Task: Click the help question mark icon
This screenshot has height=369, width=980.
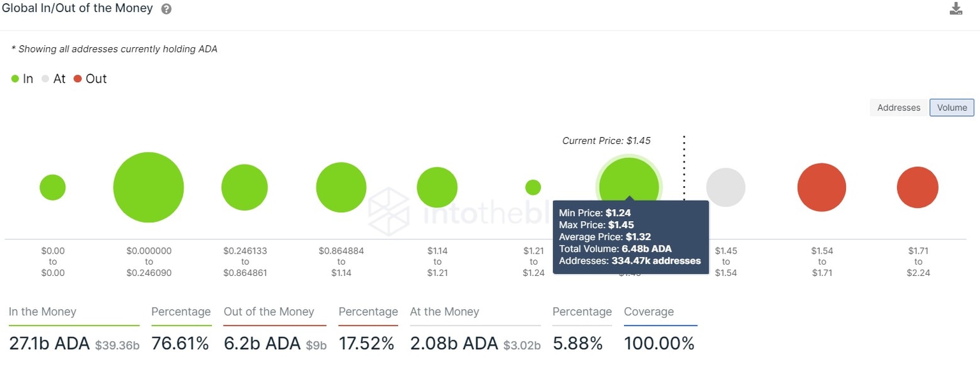Action: tap(167, 10)
